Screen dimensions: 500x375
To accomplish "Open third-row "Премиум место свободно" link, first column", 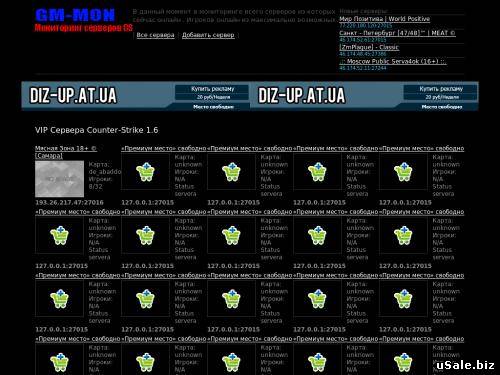I will click(x=78, y=275).
